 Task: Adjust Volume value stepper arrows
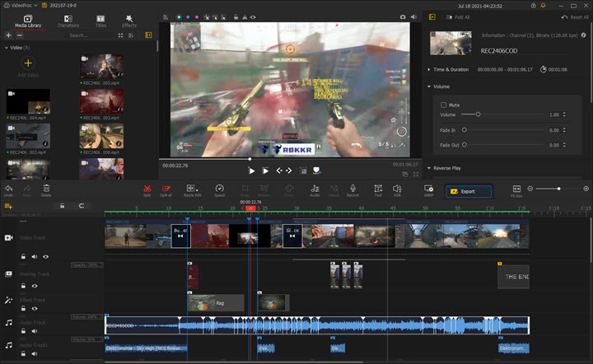click(x=564, y=114)
